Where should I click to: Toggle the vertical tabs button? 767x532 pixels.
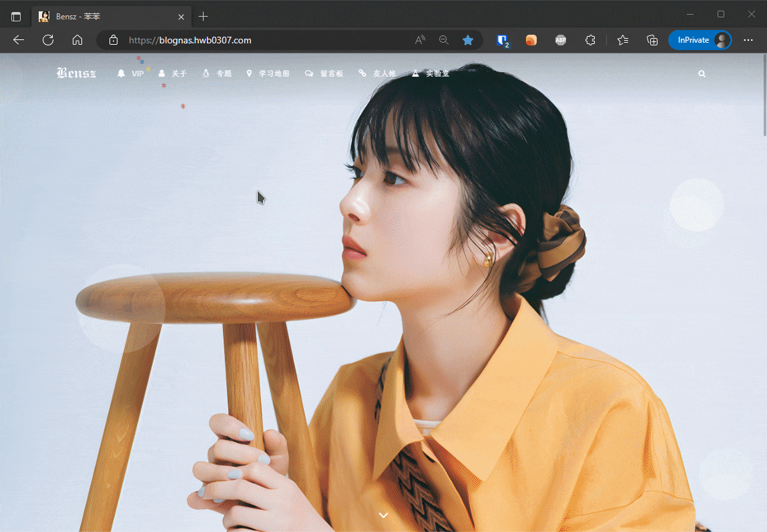16,16
